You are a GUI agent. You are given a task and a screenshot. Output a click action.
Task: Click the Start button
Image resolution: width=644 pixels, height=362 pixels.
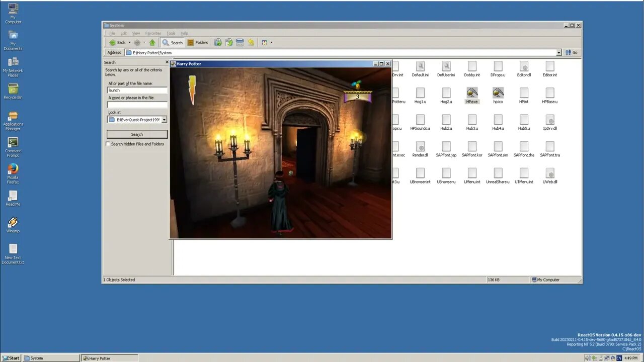[x=11, y=358]
